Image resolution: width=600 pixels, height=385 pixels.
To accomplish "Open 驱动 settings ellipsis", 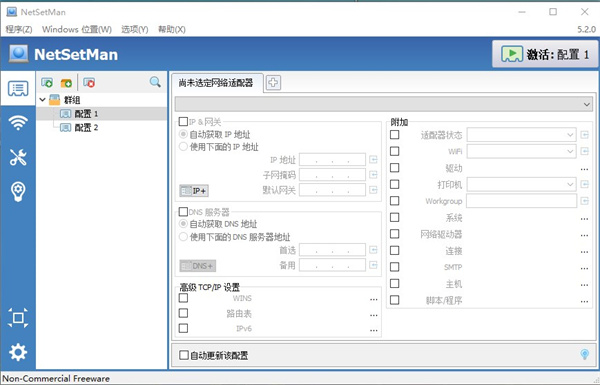I will 584,169.
